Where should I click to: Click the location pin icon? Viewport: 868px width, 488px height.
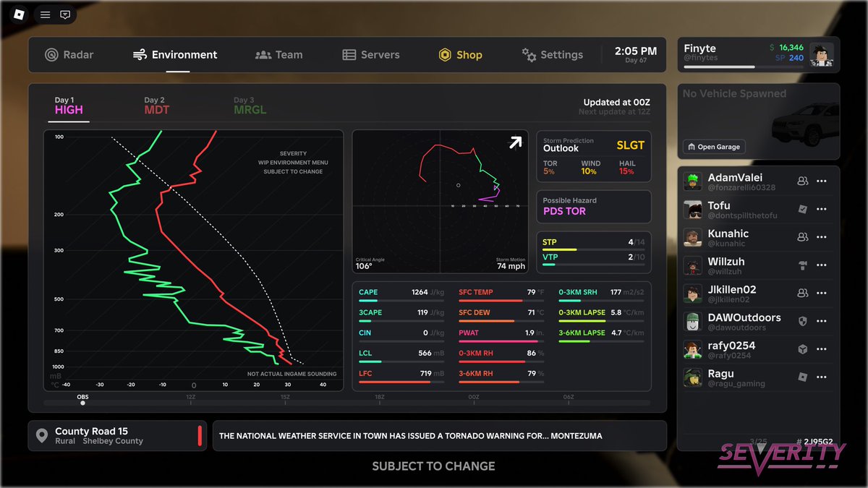(x=42, y=436)
